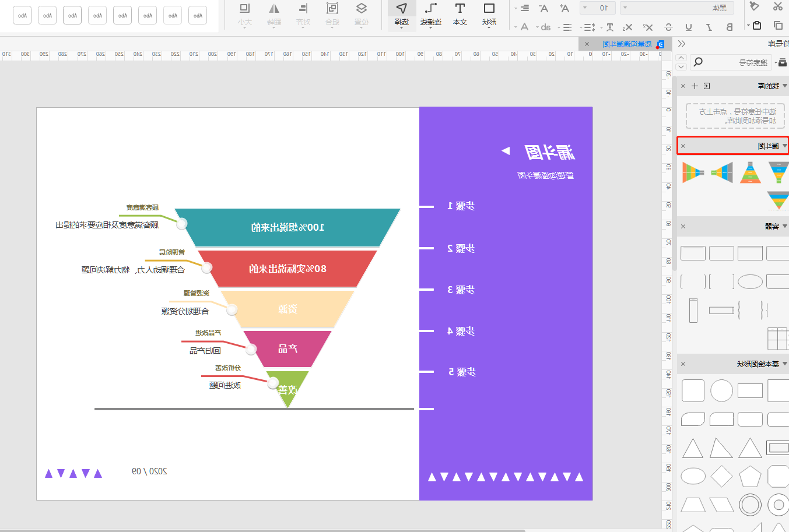Collapse the 我的库 section

coord(785,86)
